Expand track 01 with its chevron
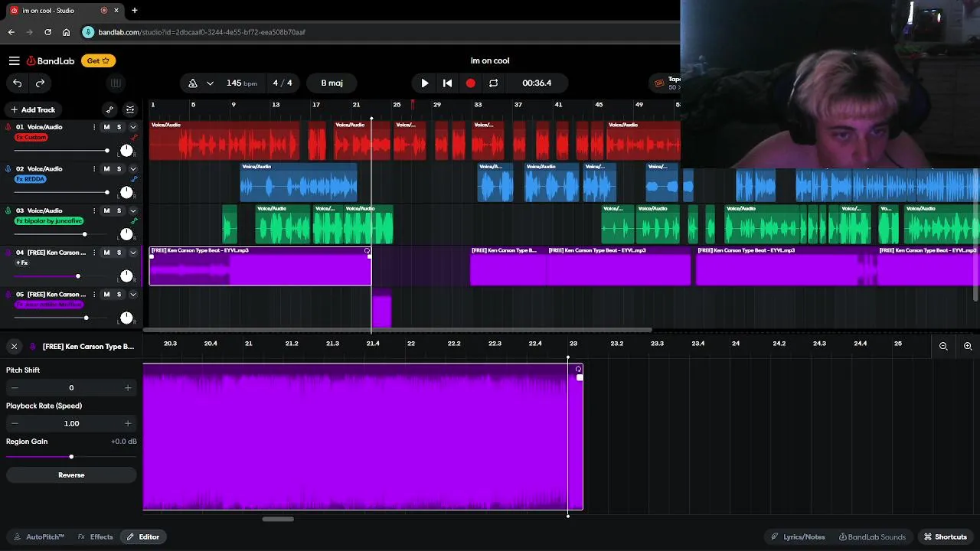The image size is (980, 551). click(132, 127)
